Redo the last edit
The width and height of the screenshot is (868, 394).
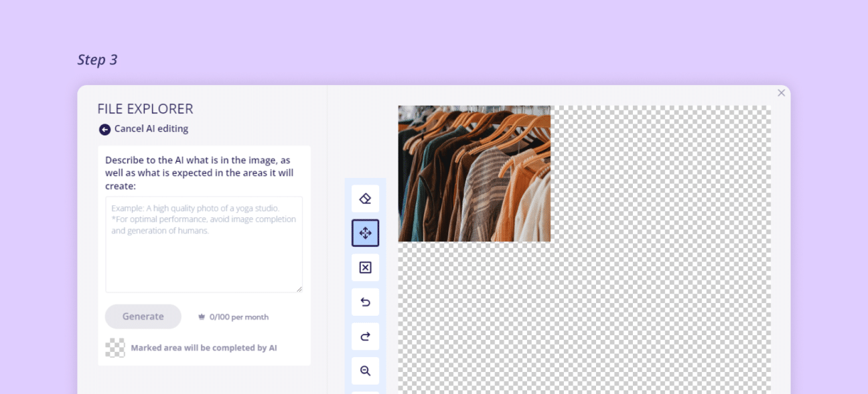[x=365, y=336]
